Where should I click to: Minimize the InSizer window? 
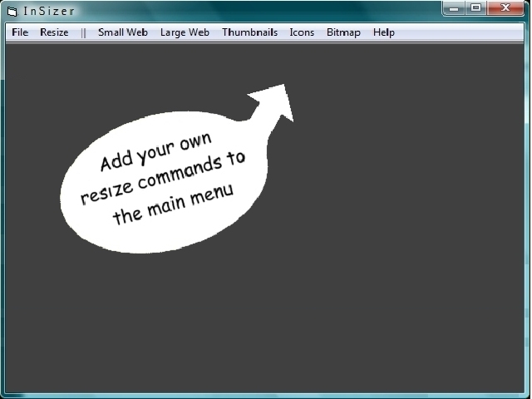(454, 8)
